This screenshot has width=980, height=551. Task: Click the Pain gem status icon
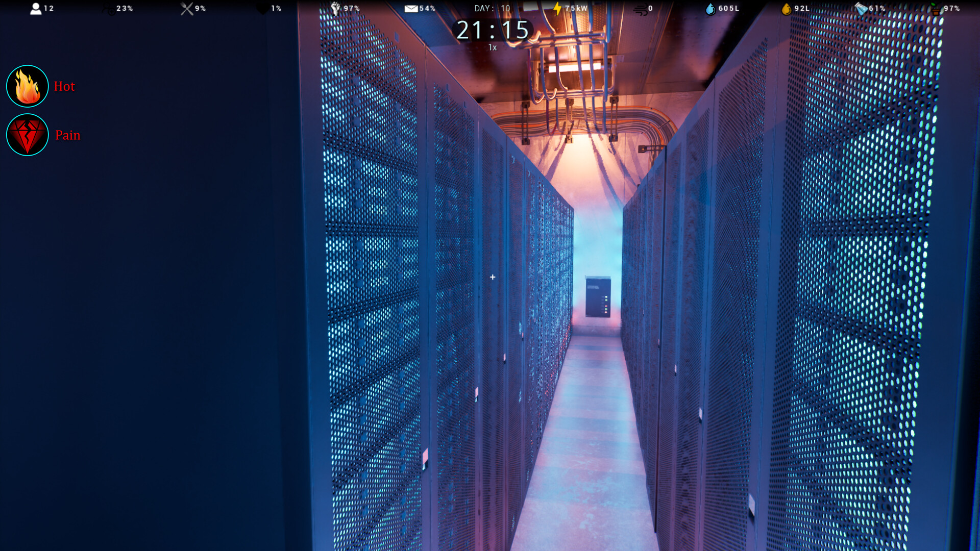(x=27, y=134)
